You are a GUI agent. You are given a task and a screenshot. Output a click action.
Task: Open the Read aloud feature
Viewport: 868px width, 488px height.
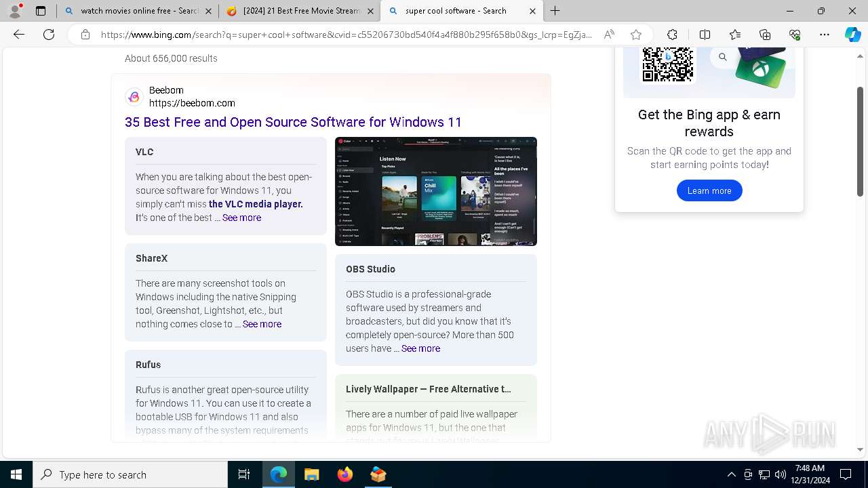[609, 35]
